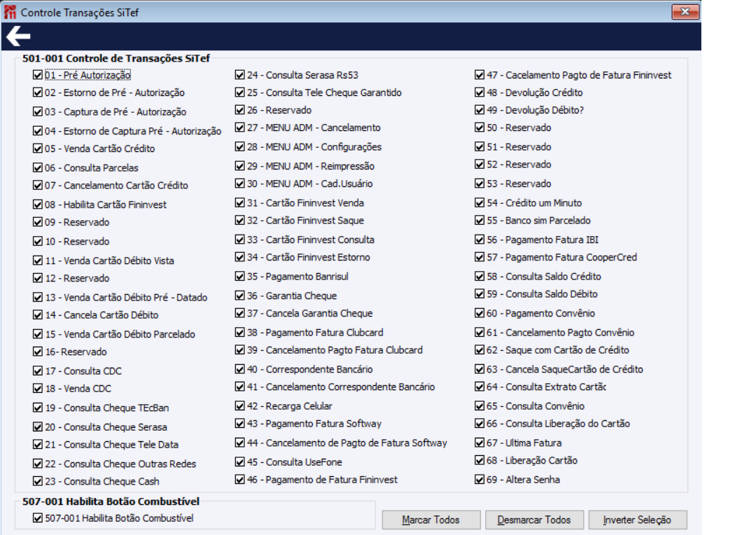Viewport: 756px width, 535px height.
Task: Uncheck 04 - Estorno de Captura Pré - Autorização
Action: coord(38,131)
